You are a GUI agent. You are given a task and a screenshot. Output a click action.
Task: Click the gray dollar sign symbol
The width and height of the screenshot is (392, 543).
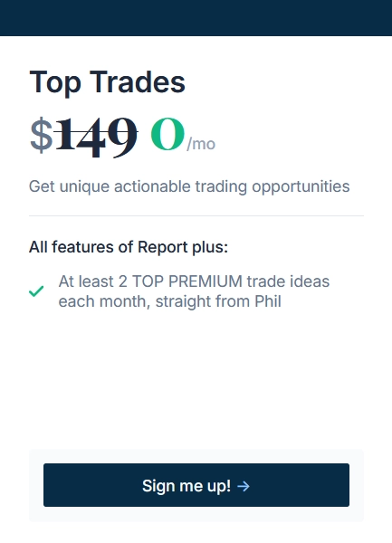coord(42,135)
